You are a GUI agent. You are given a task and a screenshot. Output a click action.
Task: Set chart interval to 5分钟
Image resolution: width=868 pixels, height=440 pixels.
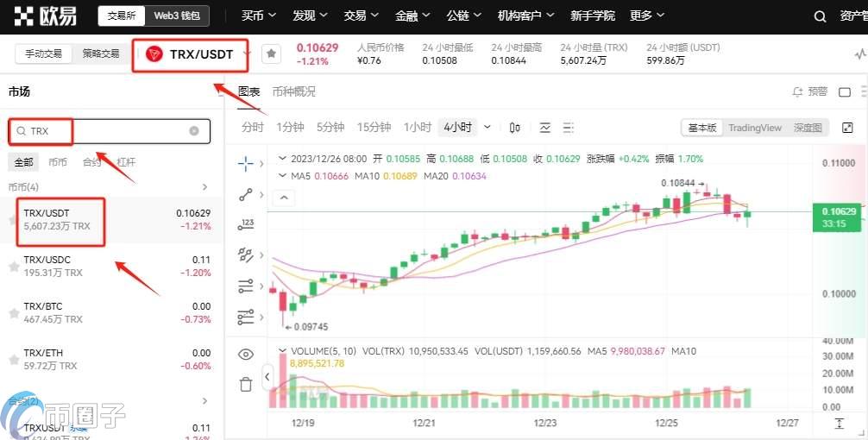coord(330,128)
